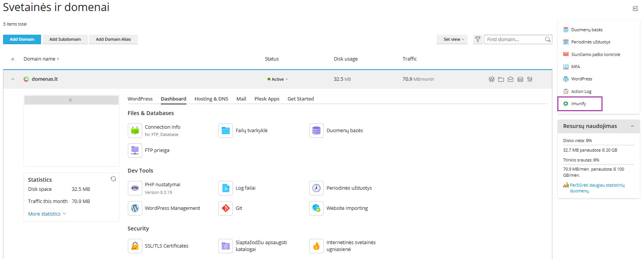Open WordPress Management icon
Image resolution: width=644 pixels, height=259 pixels.
click(x=135, y=208)
